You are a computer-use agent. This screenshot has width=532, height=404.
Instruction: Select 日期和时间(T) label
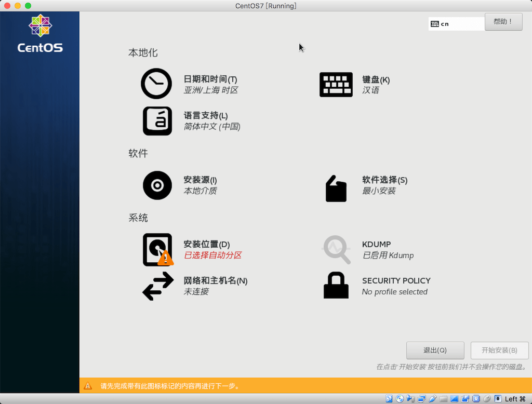pyautogui.click(x=210, y=79)
